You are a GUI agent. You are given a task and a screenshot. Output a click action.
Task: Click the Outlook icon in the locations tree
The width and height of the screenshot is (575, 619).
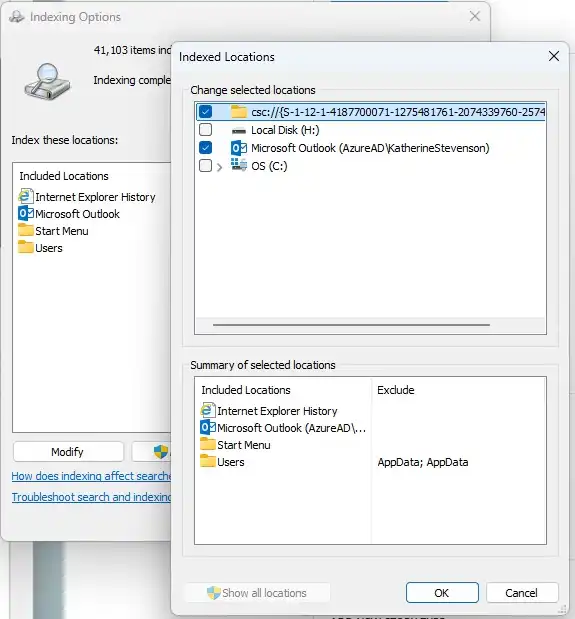click(x=239, y=148)
